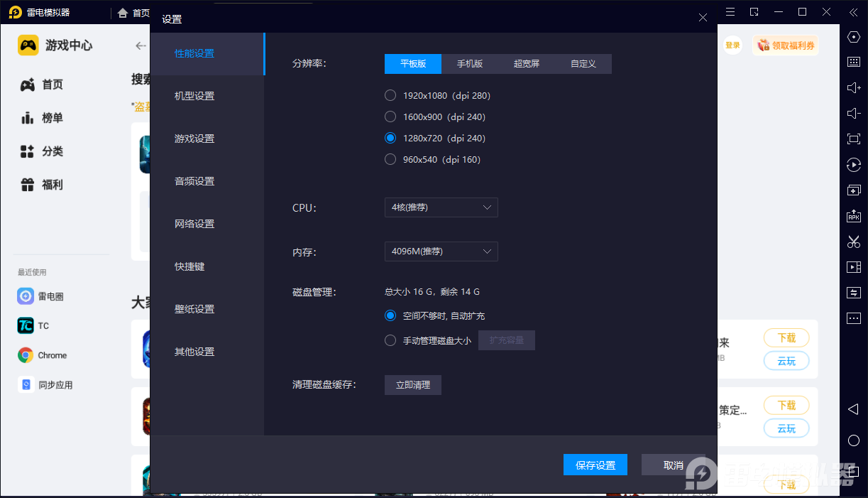868x498 pixels.
Task: Open the CPU 4核(推荐) dropdown
Action: click(441, 207)
